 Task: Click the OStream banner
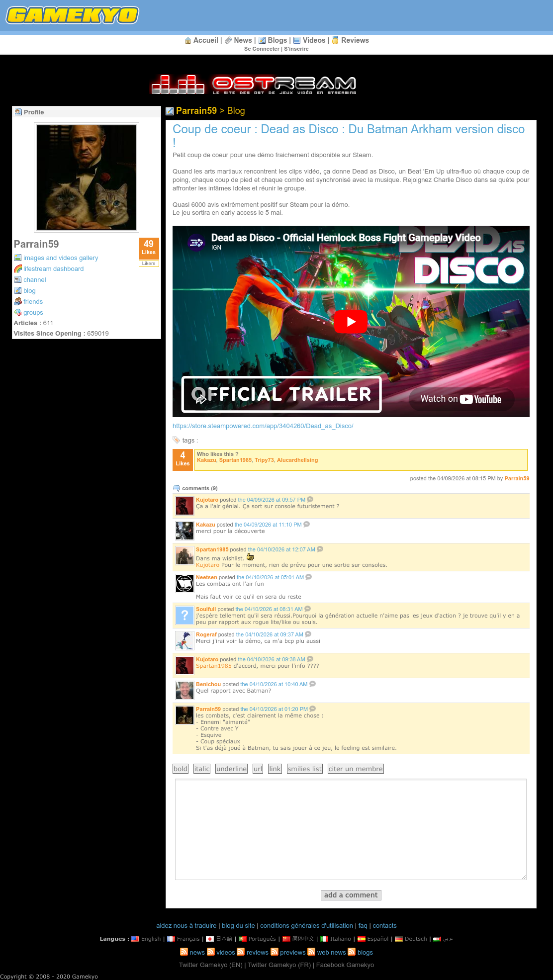[x=254, y=84]
